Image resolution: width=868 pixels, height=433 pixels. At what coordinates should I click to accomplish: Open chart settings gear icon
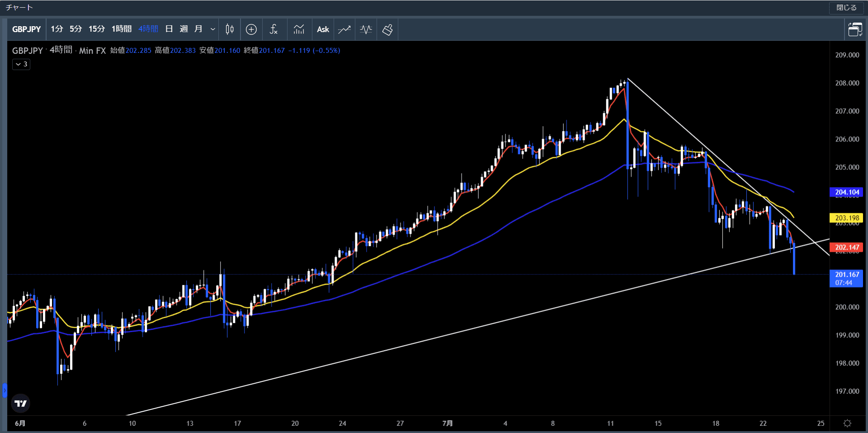pyautogui.click(x=848, y=424)
